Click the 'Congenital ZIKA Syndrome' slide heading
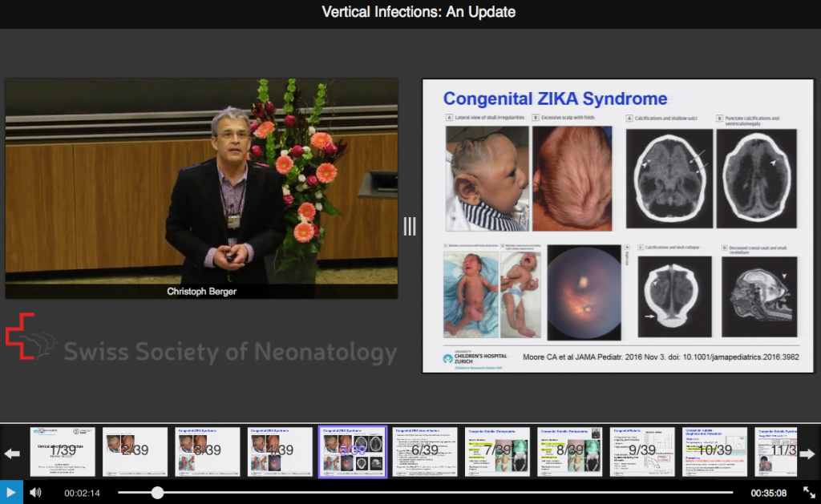Screen dimensions: 821x504 (x=555, y=99)
